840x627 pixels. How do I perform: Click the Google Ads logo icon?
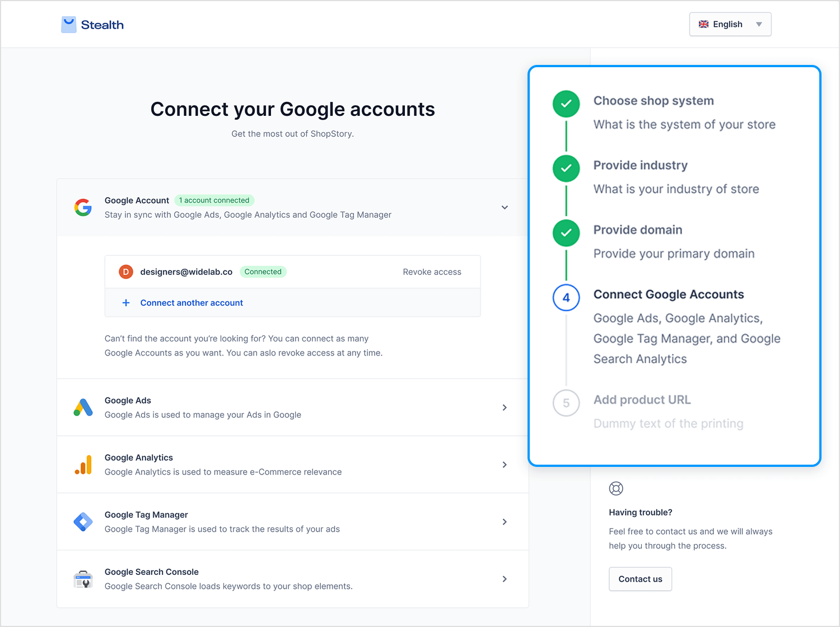click(83, 408)
